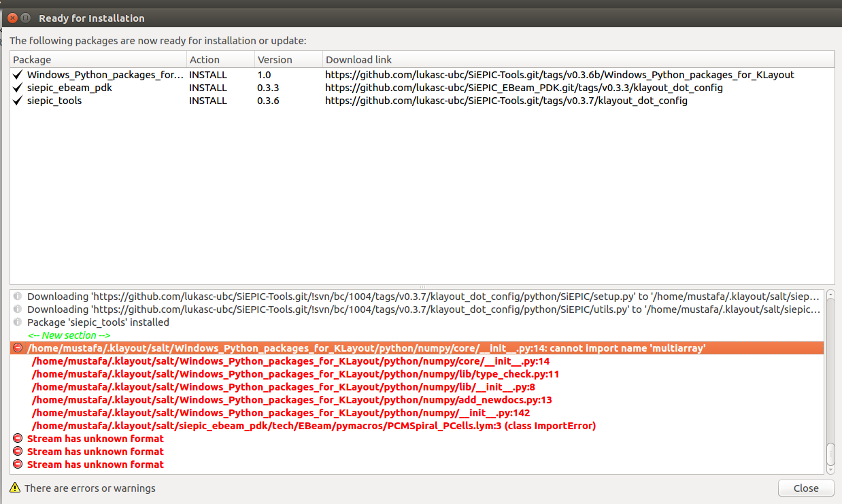Viewport: 842px width, 504px height.
Task: Click the error icon beside last 'Stream has unknown format'
Action: pos(16,464)
